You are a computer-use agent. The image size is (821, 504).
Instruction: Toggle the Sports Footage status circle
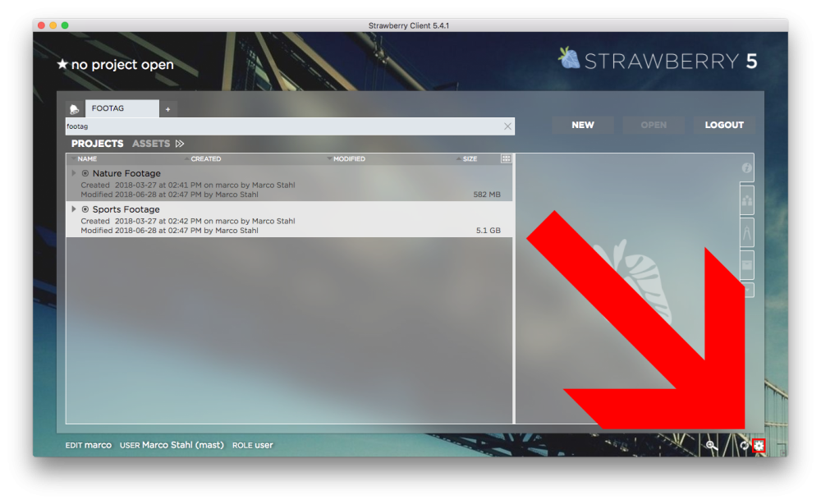coord(85,210)
